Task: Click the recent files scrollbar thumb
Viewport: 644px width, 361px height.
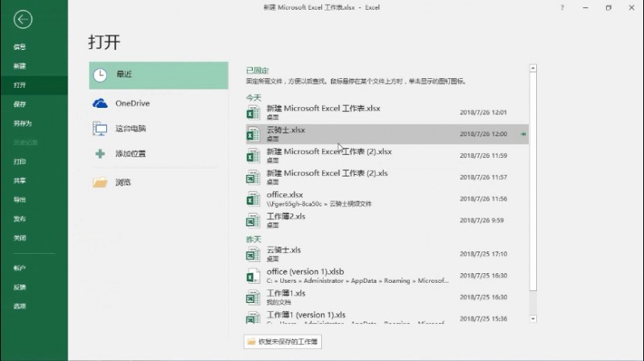Action: [x=533, y=181]
